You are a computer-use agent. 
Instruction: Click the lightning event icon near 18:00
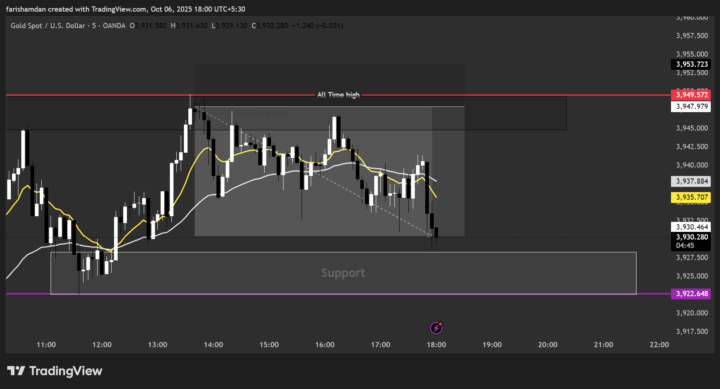tap(436, 328)
